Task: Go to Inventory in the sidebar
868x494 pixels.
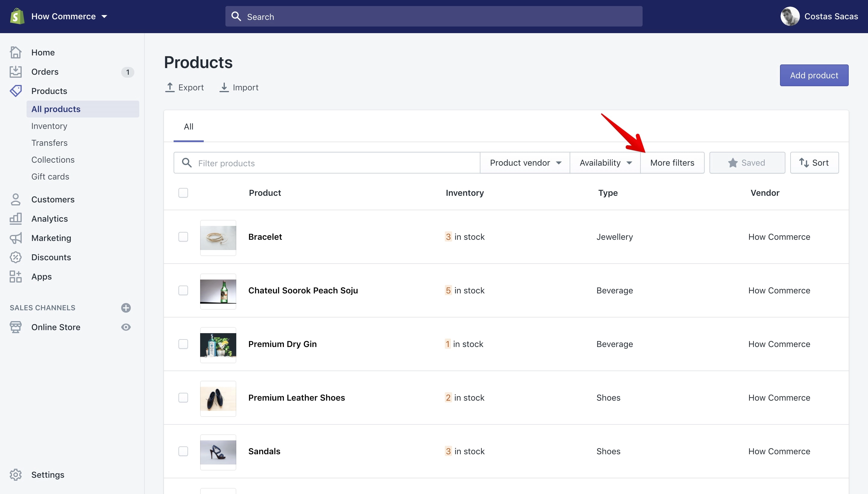Action: point(49,126)
